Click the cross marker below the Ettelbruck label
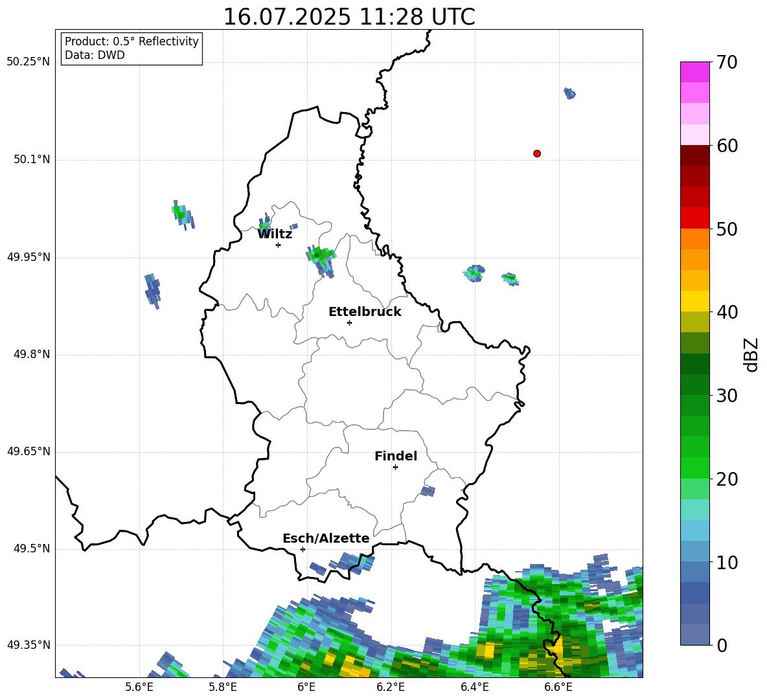Viewport: 767px width, 700px height. click(349, 322)
